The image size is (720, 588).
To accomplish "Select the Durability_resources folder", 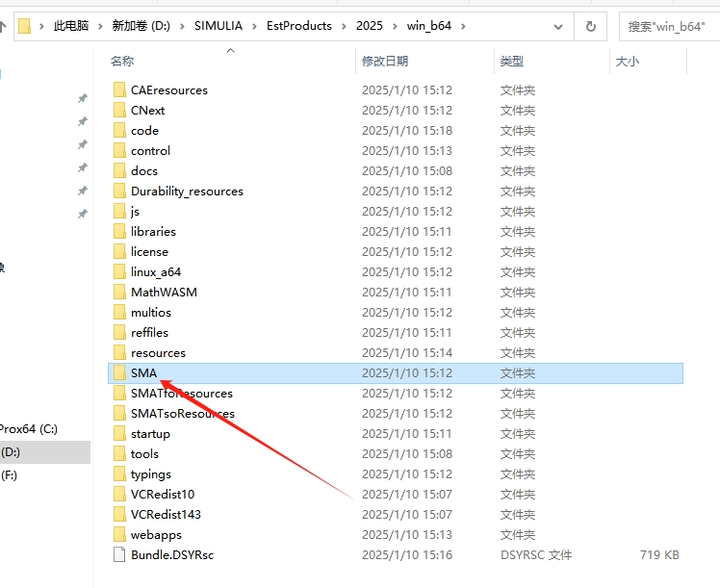I will coord(187,191).
